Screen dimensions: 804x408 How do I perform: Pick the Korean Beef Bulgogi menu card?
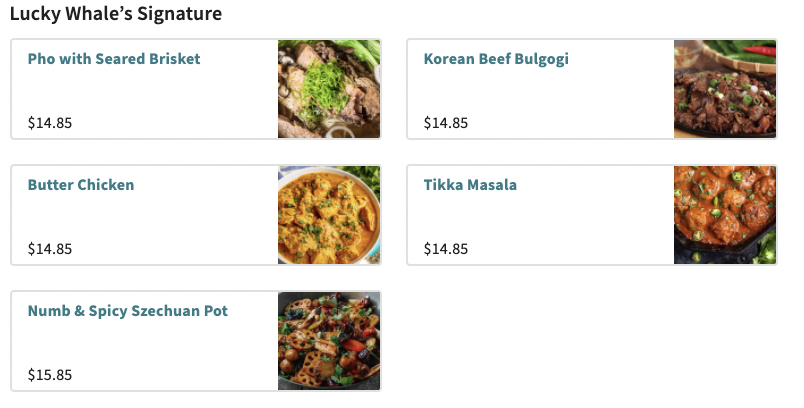coord(560,95)
